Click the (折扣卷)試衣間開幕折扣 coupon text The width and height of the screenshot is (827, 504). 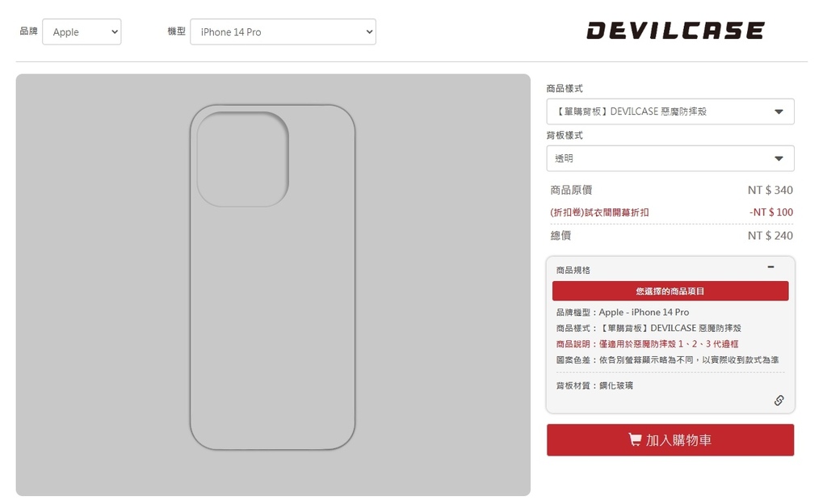pyautogui.click(x=599, y=212)
